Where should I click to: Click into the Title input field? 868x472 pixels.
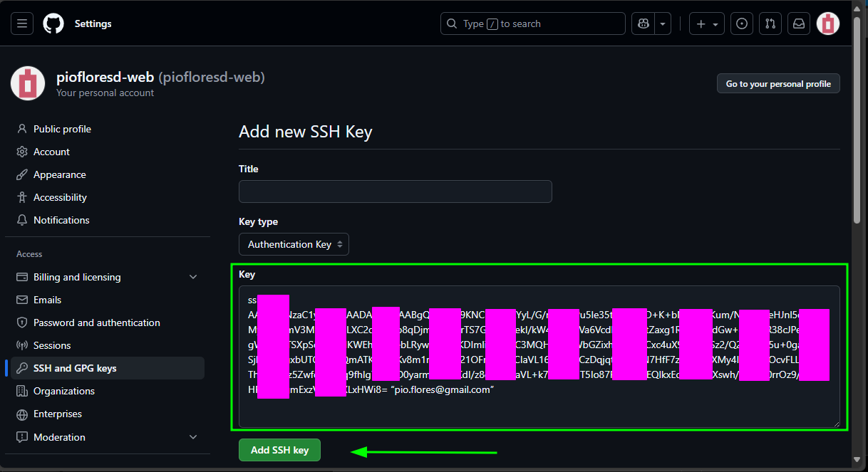click(x=395, y=192)
